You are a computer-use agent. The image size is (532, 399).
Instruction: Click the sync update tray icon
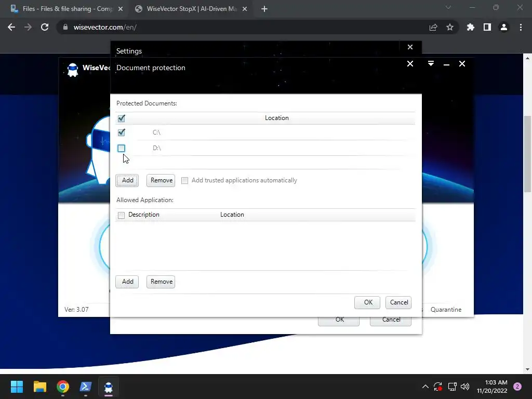point(438,387)
